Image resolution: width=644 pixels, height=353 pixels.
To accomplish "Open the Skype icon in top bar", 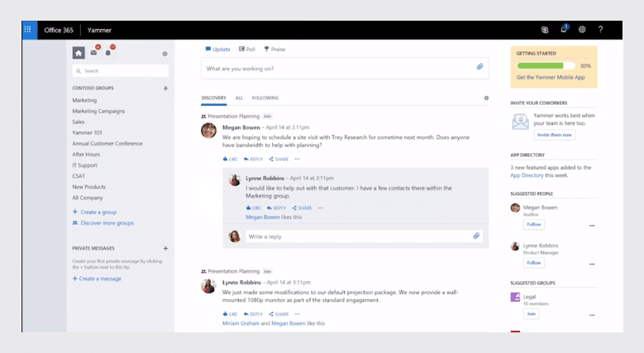I will 545,30.
